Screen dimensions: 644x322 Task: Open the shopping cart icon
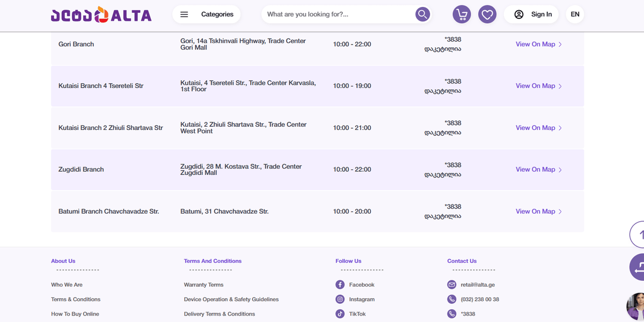462,14
